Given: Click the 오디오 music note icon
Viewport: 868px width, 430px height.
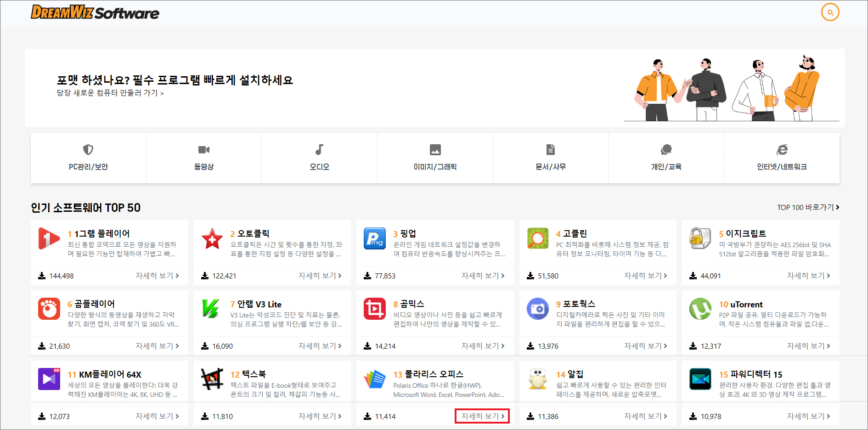Looking at the screenshot, I should pyautogui.click(x=319, y=150).
